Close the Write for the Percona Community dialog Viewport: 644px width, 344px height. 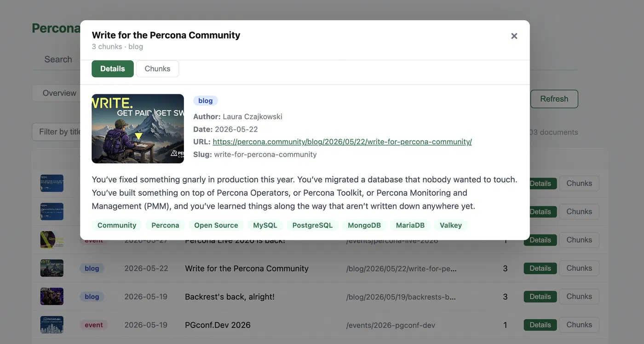click(514, 36)
